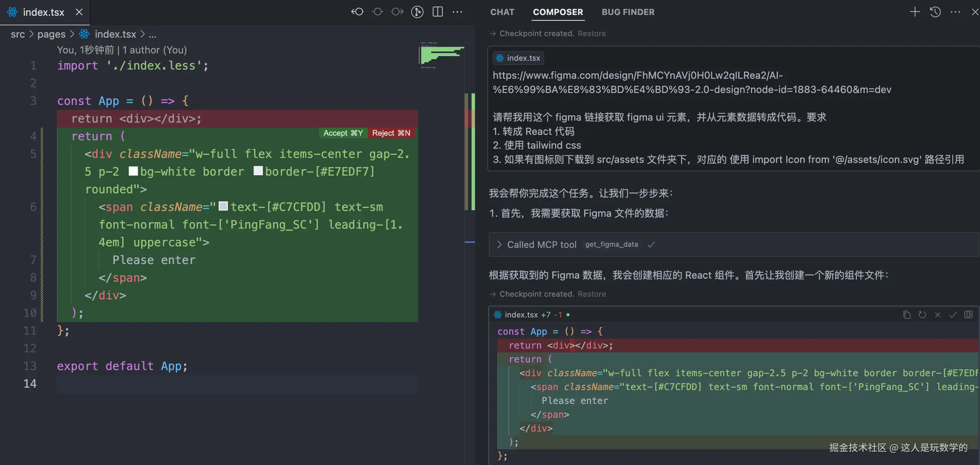This screenshot has height=465, width=980.
Task: Click the bg-white color swatch in the editor
Action: pyautogui.click(x=133, y=171)
